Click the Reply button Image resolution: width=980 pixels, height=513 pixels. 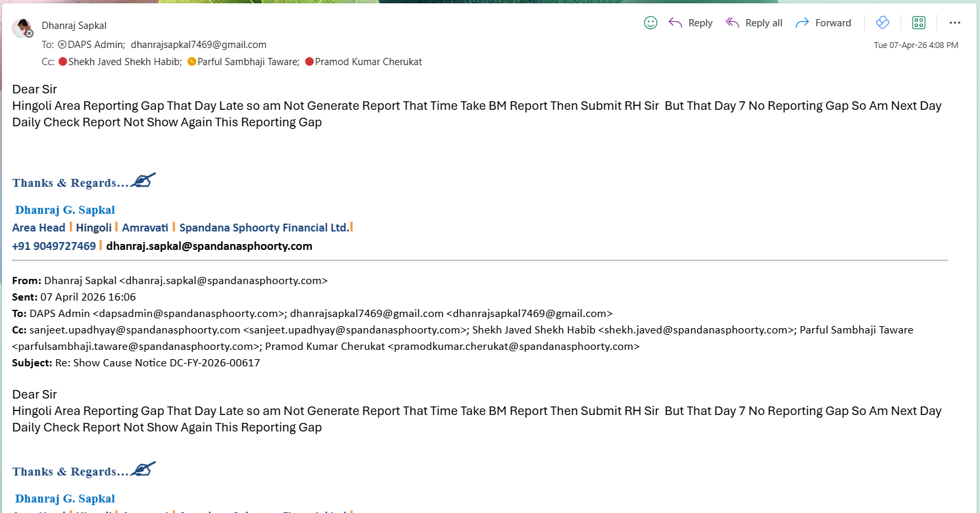click(x=691, y=23)
